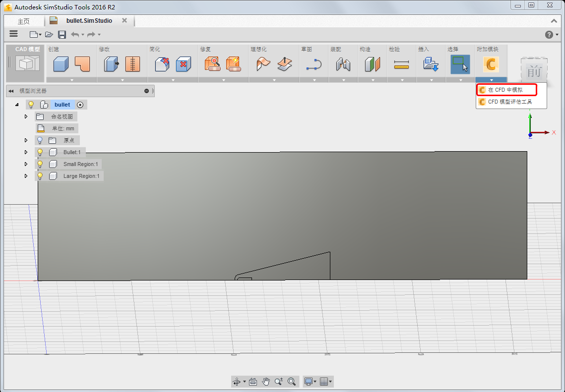Open the help question mark menu
This screenshot has height=392, width=565.
pyautogui.click(x=549, y=35)
